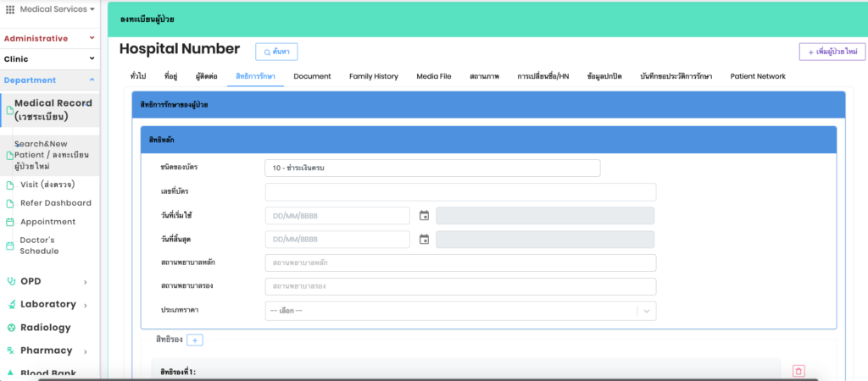The image size is (868, 381).
Task: Open Radiology from the sidebar
Action: [x=45, y=328]
